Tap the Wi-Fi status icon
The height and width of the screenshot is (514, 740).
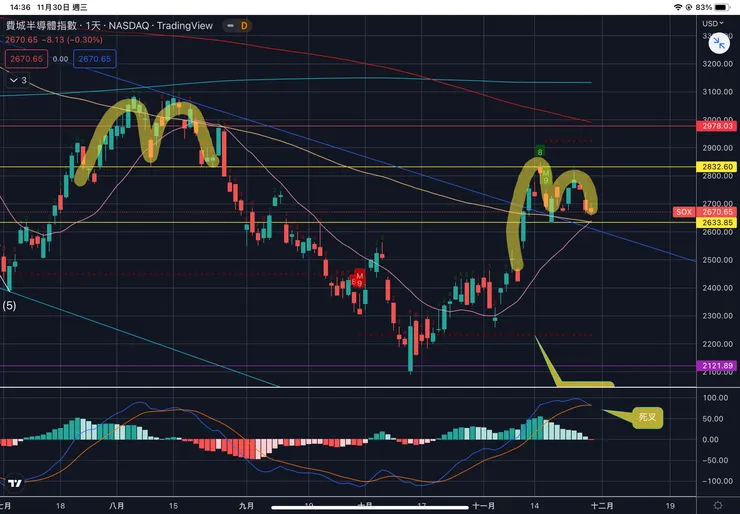pos(678,7)
